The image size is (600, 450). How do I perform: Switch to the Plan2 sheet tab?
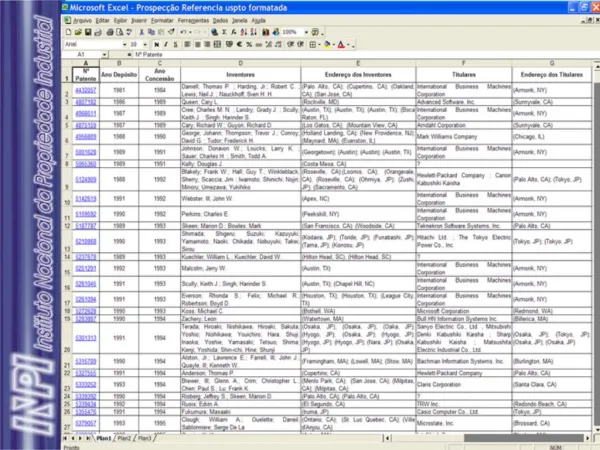[x=124, y=438]
